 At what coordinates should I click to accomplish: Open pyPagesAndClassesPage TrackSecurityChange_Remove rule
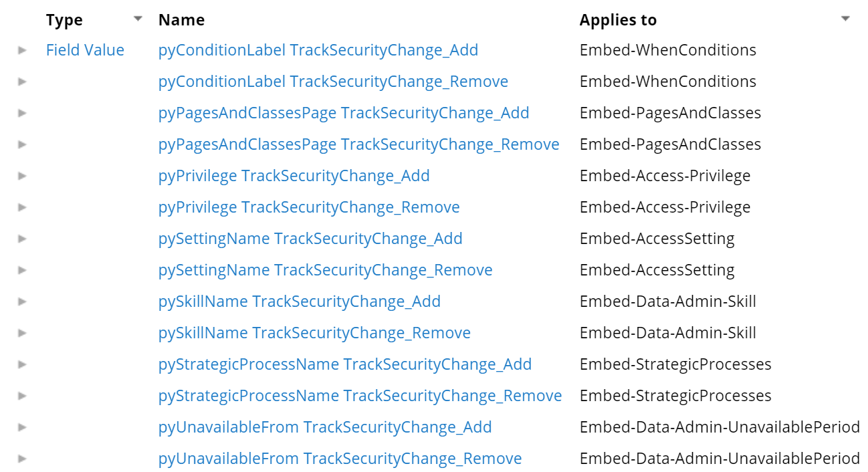click(359, 144)
